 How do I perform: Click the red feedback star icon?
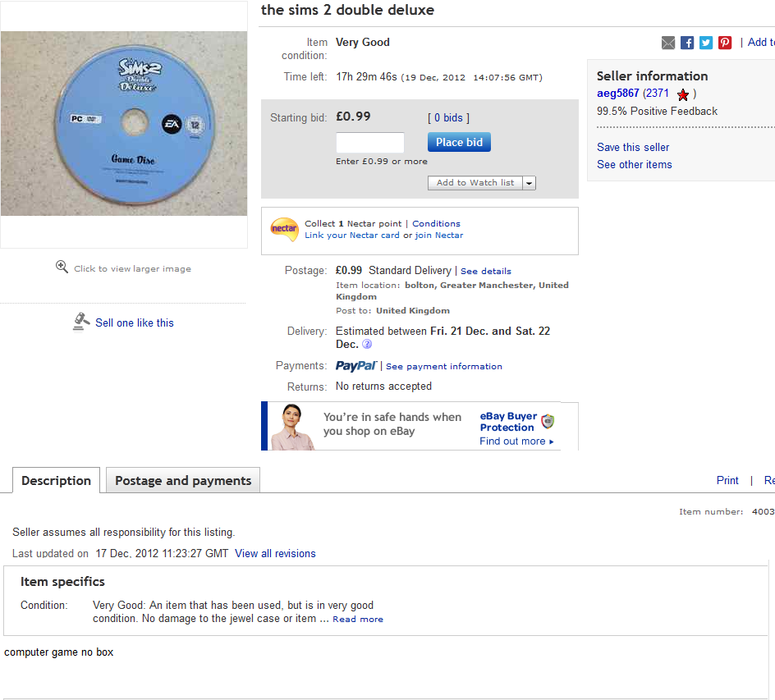tap(683, 94)
